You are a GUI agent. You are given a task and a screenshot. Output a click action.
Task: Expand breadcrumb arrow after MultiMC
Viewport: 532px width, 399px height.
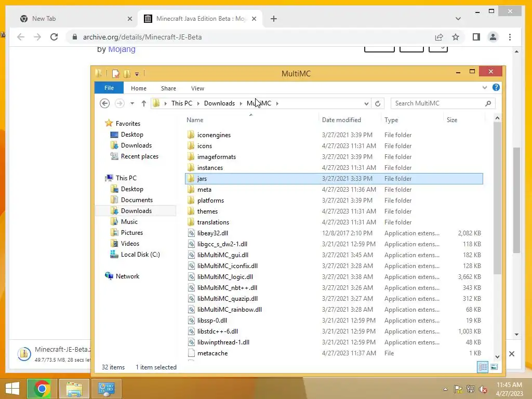(x=277, y=103)
